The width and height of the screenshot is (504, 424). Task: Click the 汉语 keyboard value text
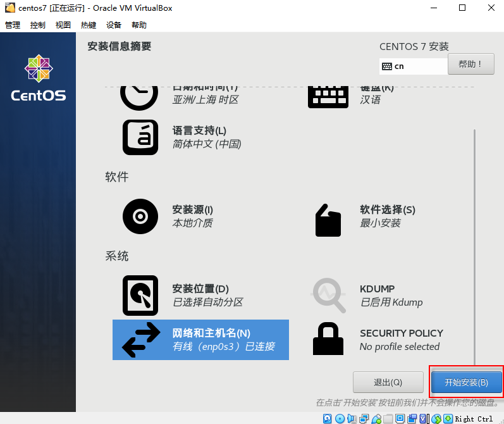pyautogui.click(x=370, y=100)
